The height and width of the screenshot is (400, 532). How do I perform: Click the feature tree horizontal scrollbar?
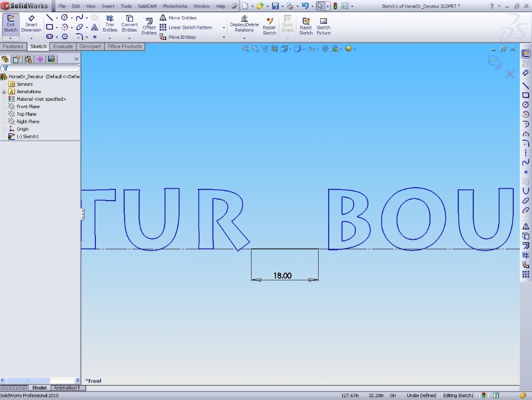(x=40, y=380)
